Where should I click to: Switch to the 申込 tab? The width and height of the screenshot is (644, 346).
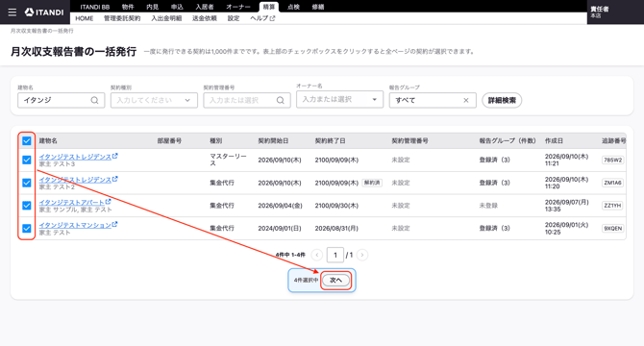pos(177,7)
